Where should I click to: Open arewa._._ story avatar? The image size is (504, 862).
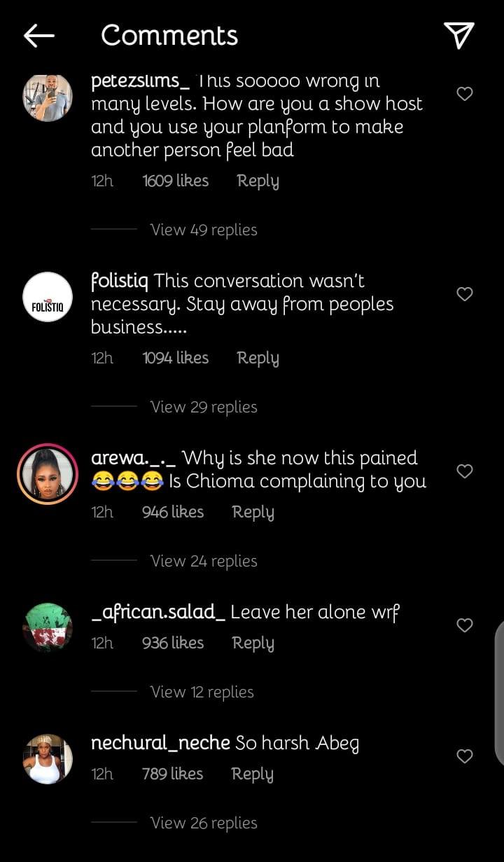48,474
